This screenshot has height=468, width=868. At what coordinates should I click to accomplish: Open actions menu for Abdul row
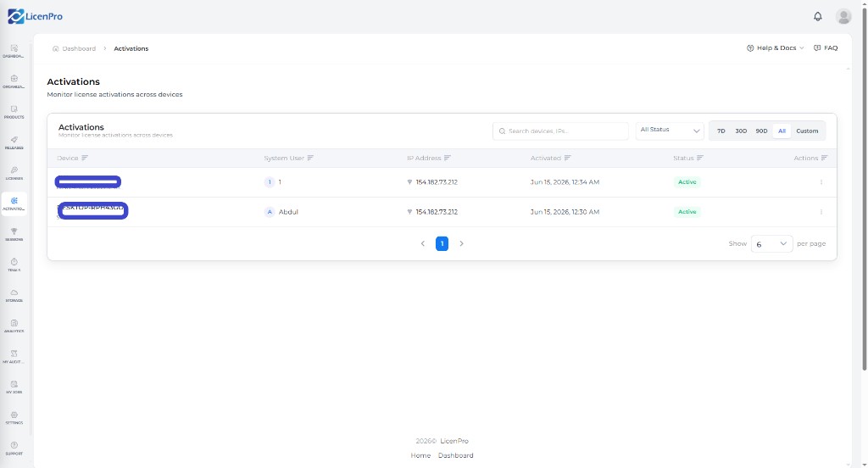coord(821,212)
